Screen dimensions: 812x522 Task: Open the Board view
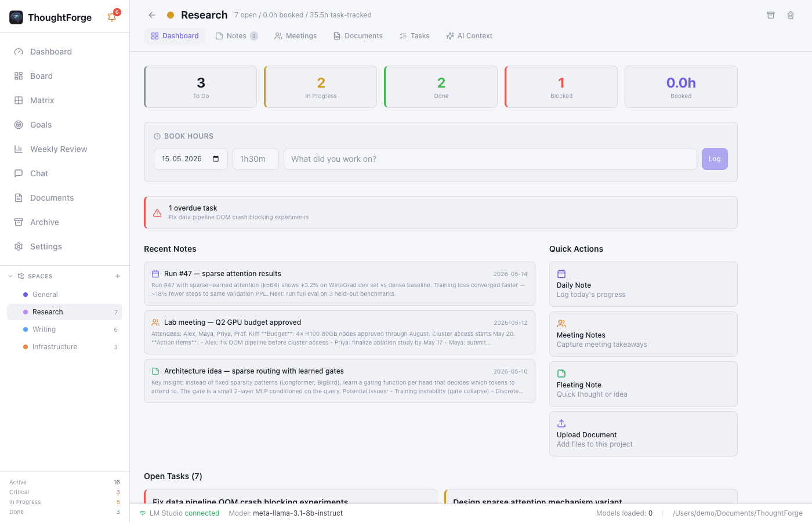(65, 76)
